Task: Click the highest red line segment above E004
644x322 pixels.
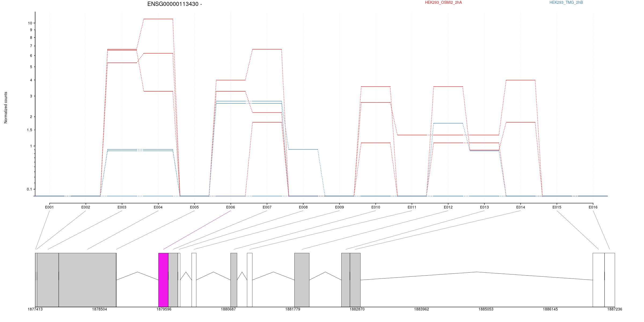Action: pyautogui.click(x=158, y=19)
